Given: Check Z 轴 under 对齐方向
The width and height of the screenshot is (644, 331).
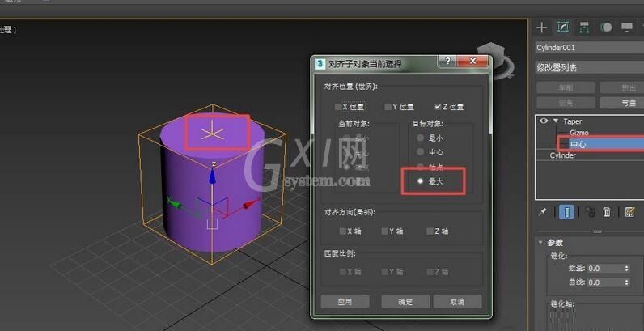Looking at the screenshot, I should click(430, 231).
